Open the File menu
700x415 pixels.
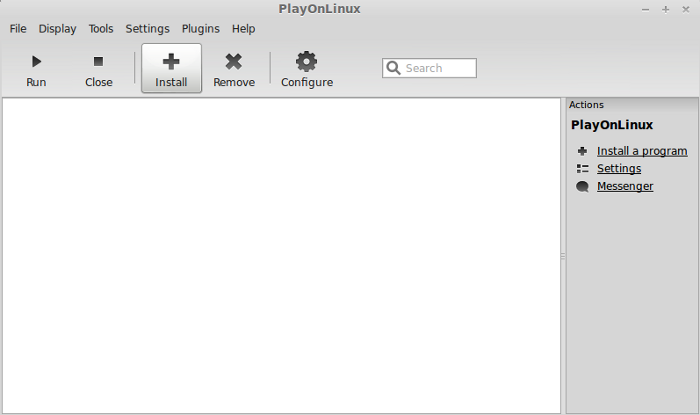(x=18, y=29)
